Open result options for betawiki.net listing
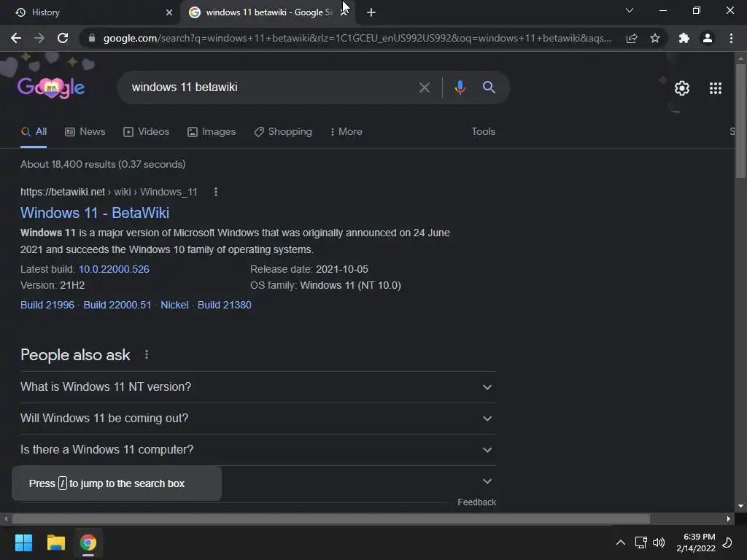This screenshot has height=560, width=747. pyautogui.click(x=216, y=192)
